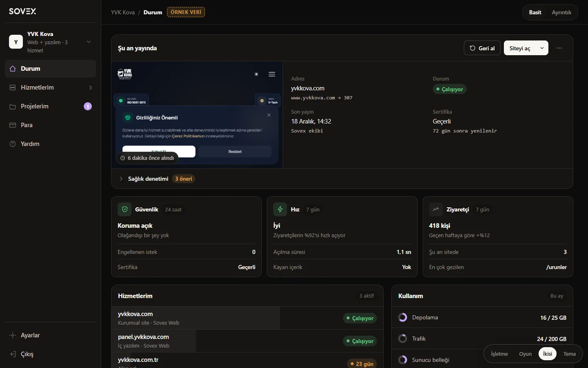Click the Tema option
The width and height of the screenshot is (588, 368).
(x=570, y=354)
